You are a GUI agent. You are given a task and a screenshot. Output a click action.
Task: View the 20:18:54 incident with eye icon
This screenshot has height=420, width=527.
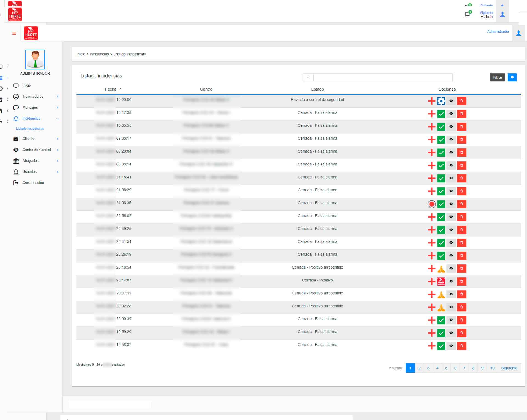451,269
